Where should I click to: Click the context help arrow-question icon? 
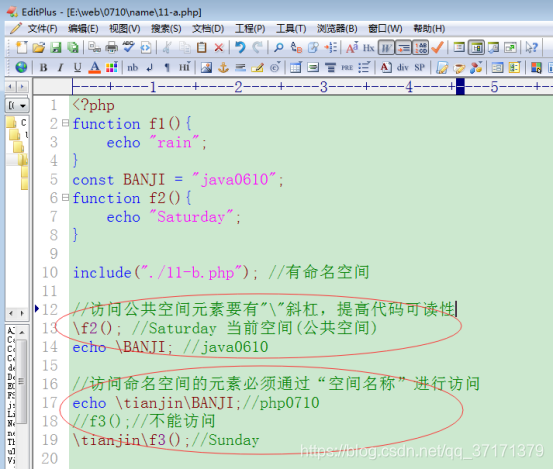tap(532, 47)
